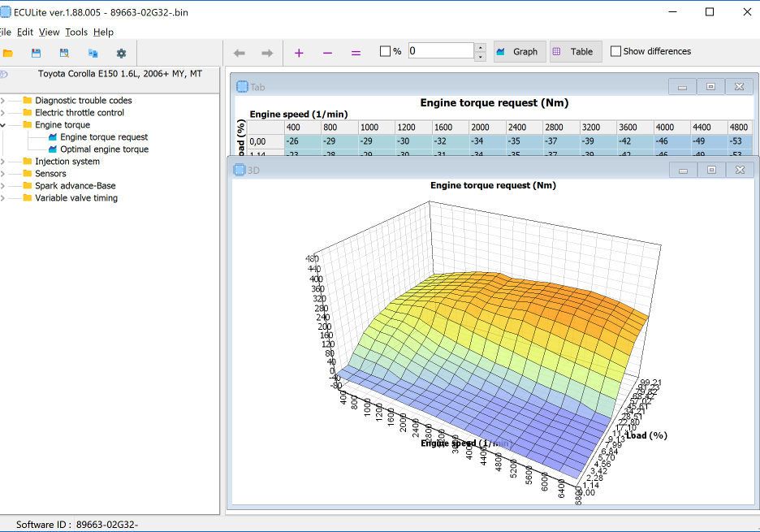Click the right arrow redo icon
Image resolution: width=760 pixels, height=532 pixels.
[x=267, y=53]
